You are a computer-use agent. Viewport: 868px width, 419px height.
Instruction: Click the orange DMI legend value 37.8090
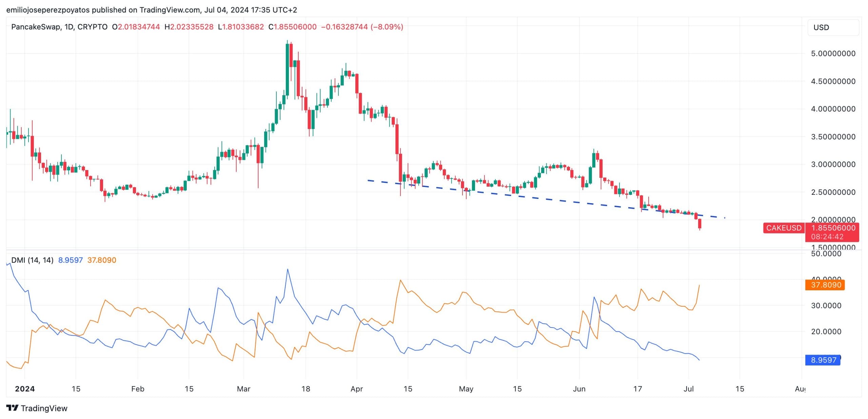(102, 260)
